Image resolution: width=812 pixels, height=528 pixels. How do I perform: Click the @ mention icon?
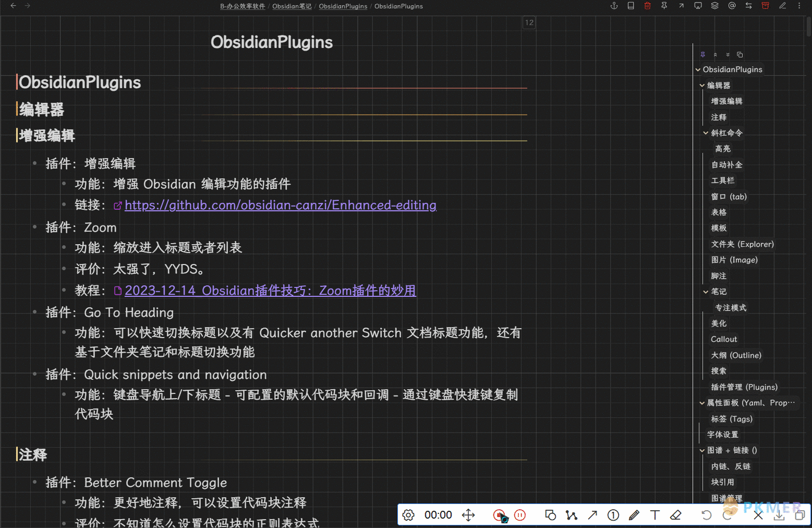[732, 6]
